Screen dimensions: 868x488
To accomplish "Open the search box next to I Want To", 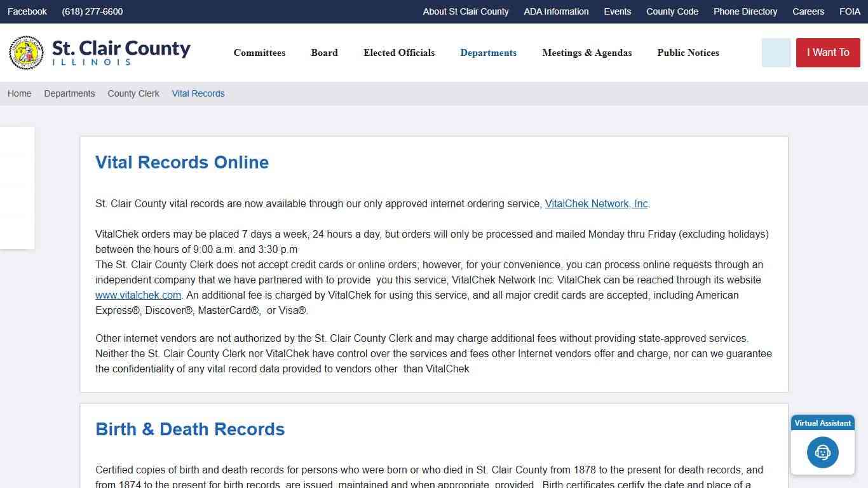I will coord(775,53).
